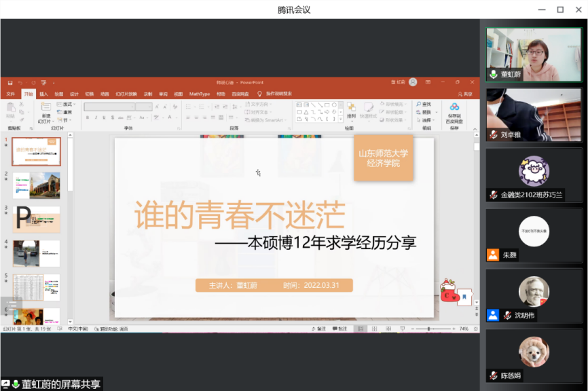Open the MathType ribbon tab
The width and height of the screenshot is (588, 391).
[199, 94]
